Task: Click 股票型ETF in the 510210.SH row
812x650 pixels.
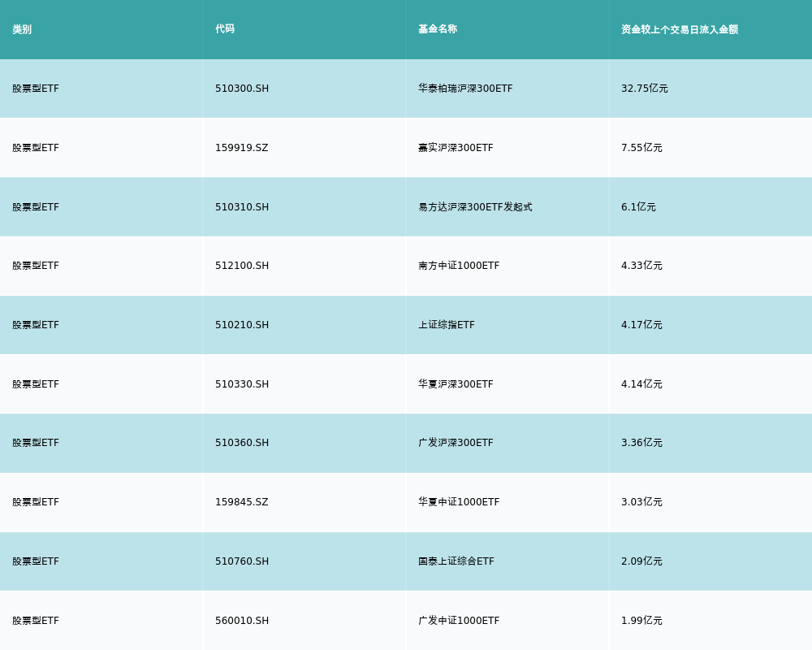Action: point(36,325)
